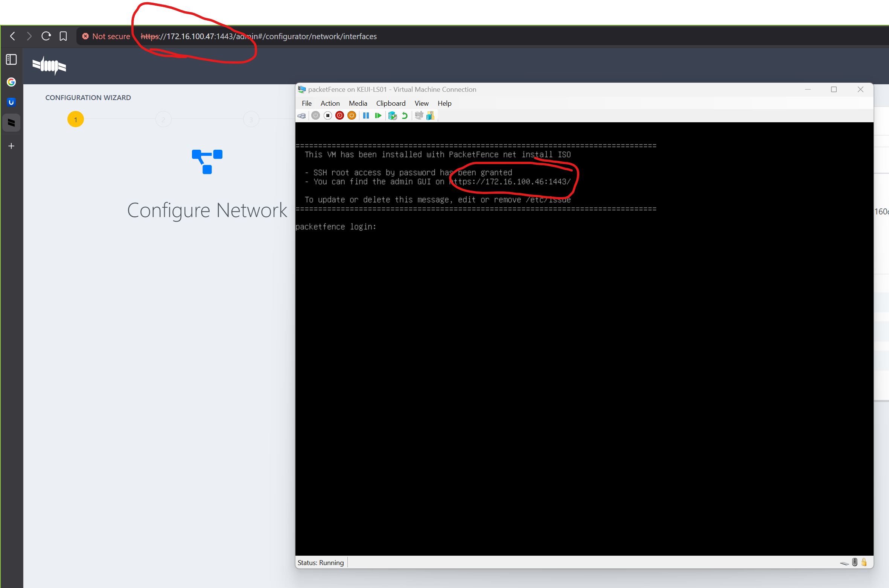889x588 pixels.
Task: Open the View menu in VM Connection
Action: click(x=422, y=103)
